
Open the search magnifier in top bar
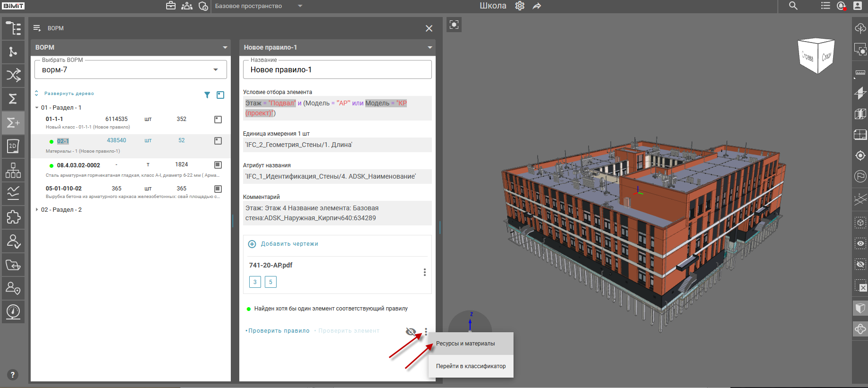(x=793, y=6)
